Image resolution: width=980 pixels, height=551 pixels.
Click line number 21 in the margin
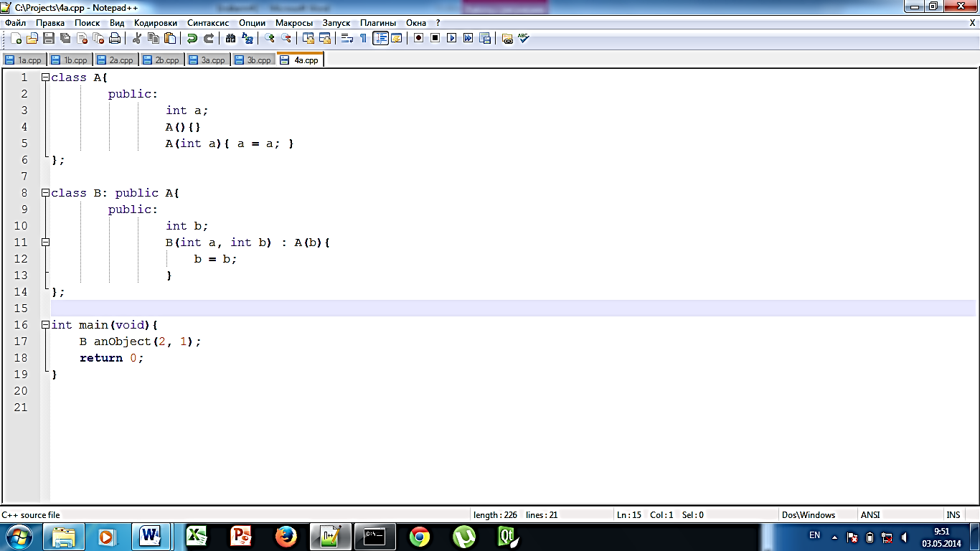[20, 408]
